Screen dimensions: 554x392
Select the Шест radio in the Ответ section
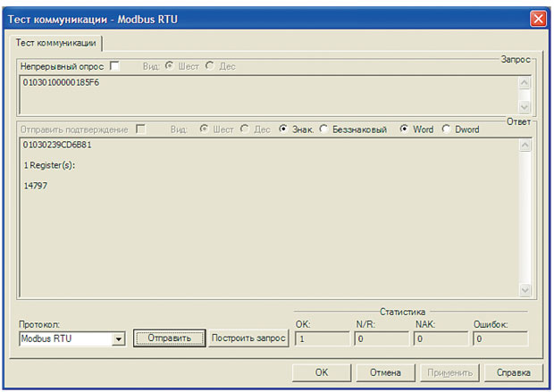(204, 129)
